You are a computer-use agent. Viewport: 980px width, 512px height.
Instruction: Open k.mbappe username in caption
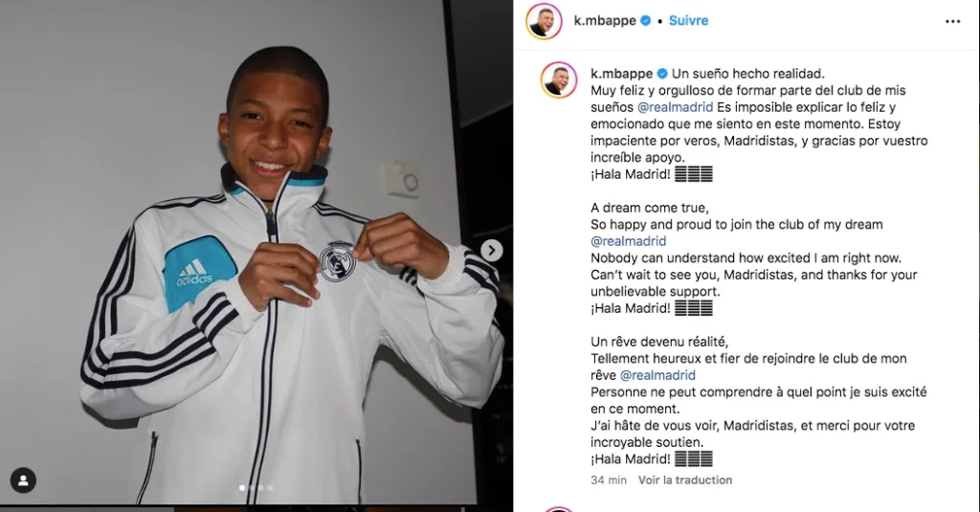(x=622, y=74)
